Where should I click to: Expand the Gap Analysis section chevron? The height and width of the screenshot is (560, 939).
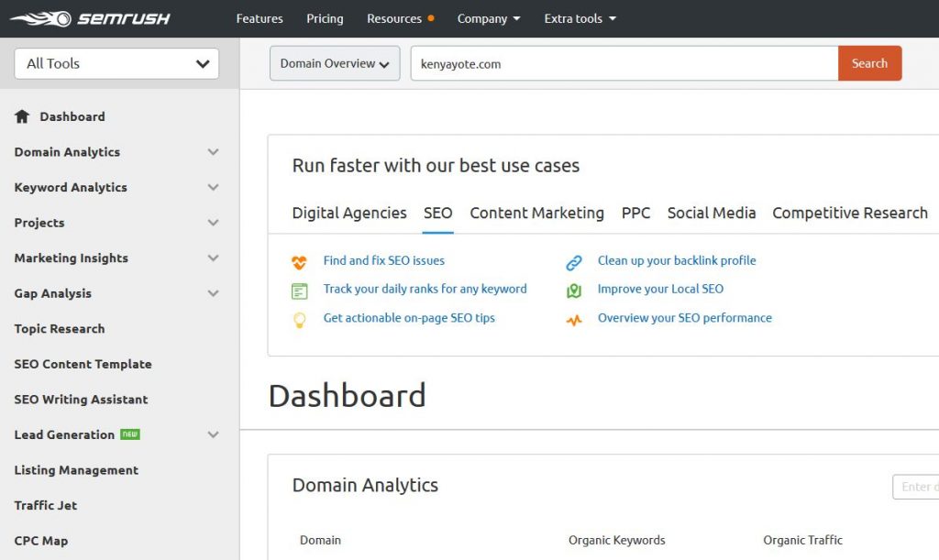(213, 293)
